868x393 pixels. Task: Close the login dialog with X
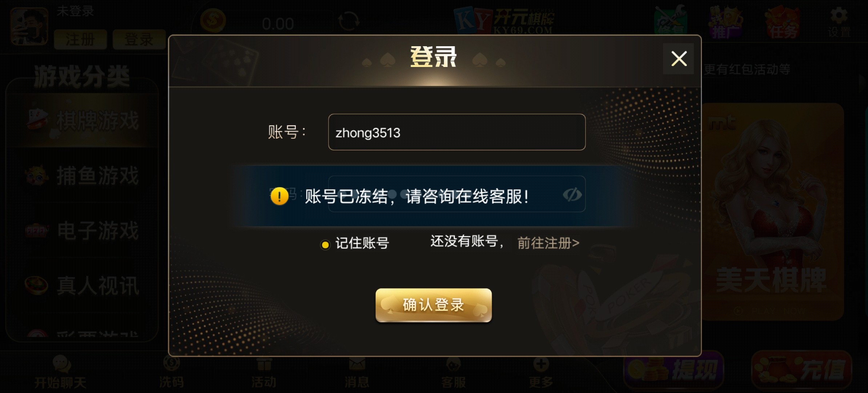click(x=678, y=59)
